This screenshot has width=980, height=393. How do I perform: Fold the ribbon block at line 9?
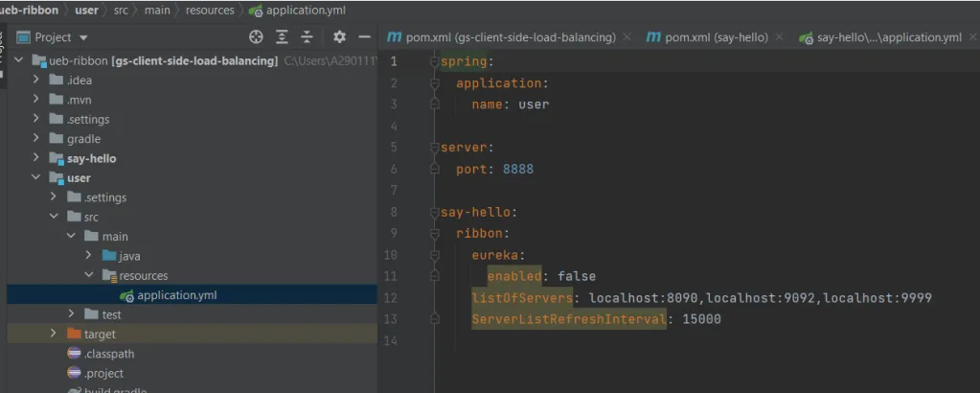(x=434, y=234)
